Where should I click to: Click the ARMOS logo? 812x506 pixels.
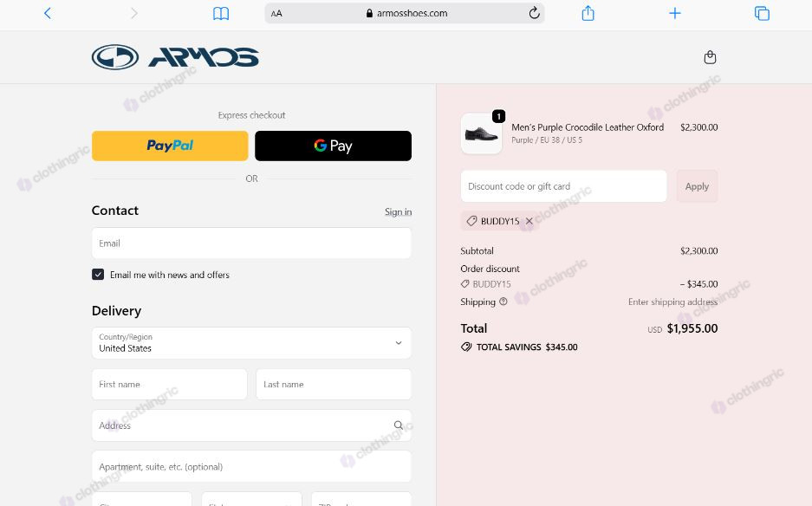point(175,57)
